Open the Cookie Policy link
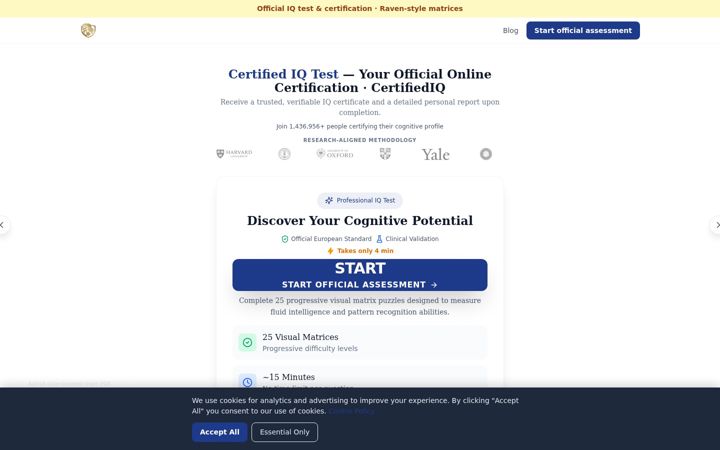This screenshot has width=720, height=450. 351,411
